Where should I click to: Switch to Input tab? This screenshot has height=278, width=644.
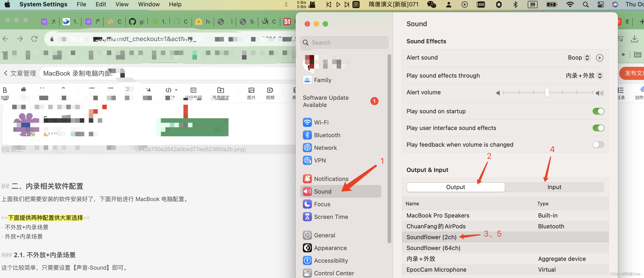pyautogui.click(x=554, y=187)
